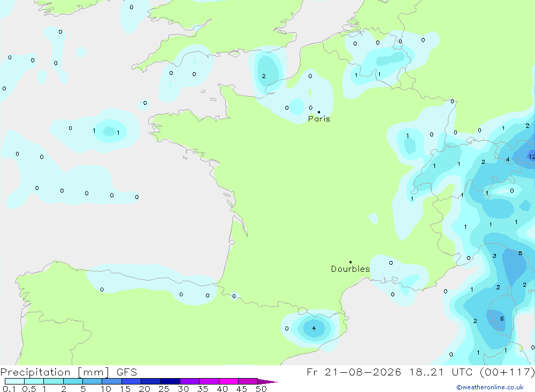Click the legend swatch between 0.1 and 0.5
Screen dimensions: 535x392
[14, 381]
